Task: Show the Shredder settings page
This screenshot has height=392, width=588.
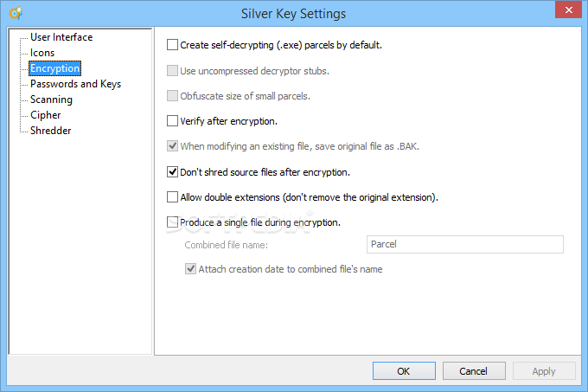Action: click(x=51, y=131)
